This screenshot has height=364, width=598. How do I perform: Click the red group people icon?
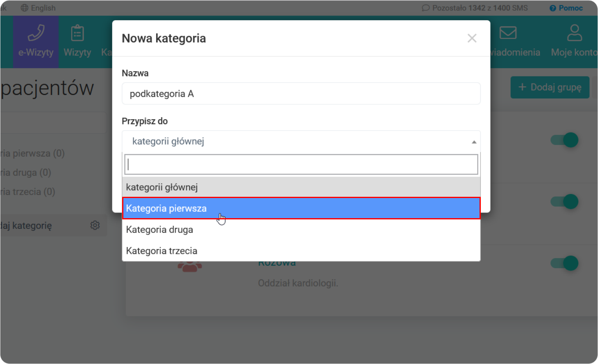pyautogui.click(x=190, y=267)
